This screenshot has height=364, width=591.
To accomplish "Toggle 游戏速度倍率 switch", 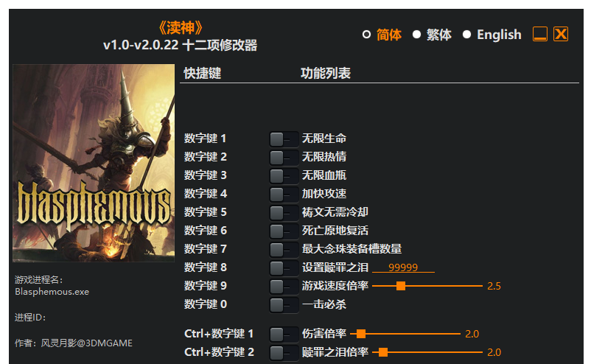I will 284,287.
